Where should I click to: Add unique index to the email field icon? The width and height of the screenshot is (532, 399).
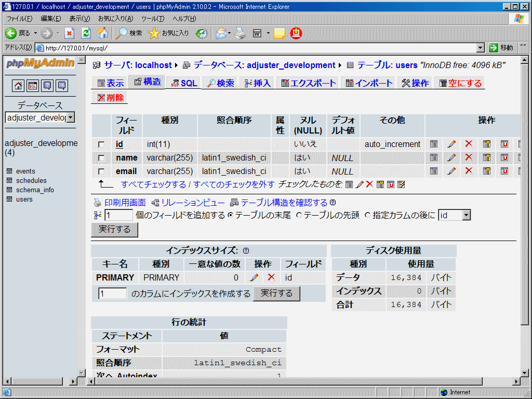(504, 171)
